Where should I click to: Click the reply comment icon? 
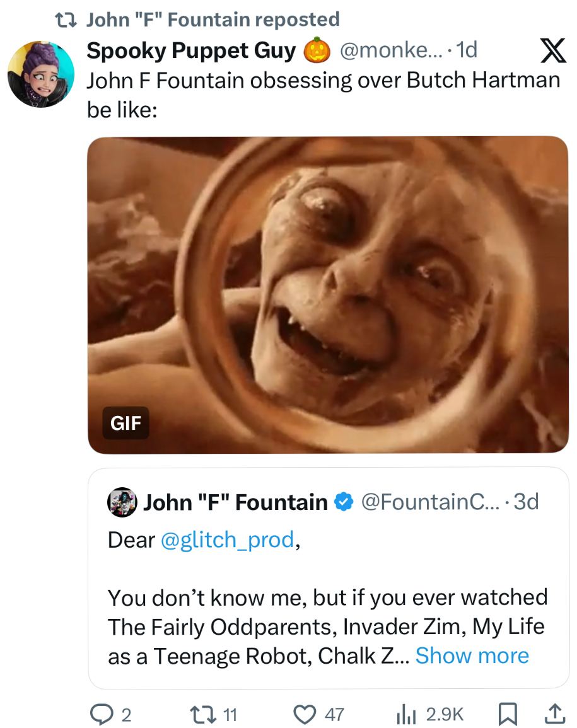(x=100, y=714)
